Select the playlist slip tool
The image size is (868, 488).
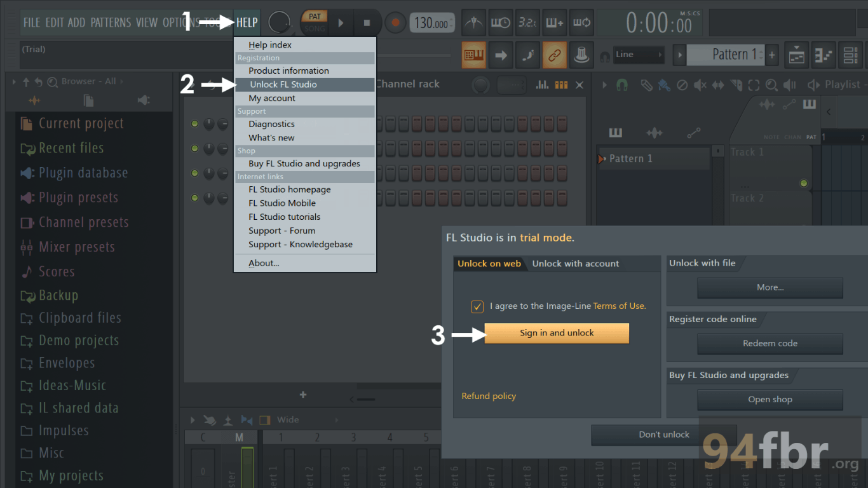718,85
